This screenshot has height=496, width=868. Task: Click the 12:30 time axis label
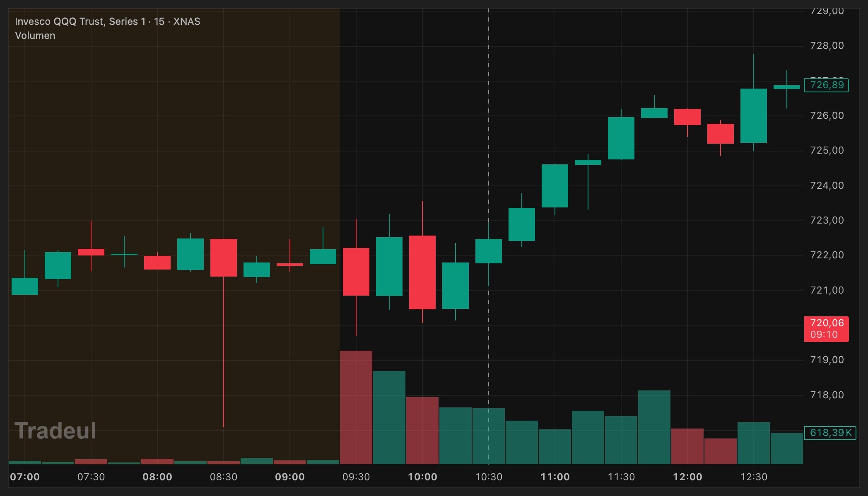[x=754, y=477]
